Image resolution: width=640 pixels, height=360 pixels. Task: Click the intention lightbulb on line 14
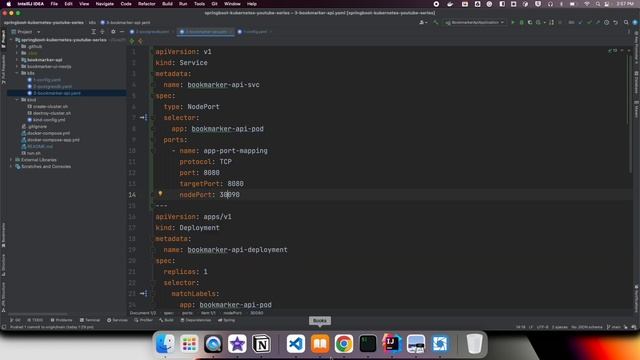point(160,194)
